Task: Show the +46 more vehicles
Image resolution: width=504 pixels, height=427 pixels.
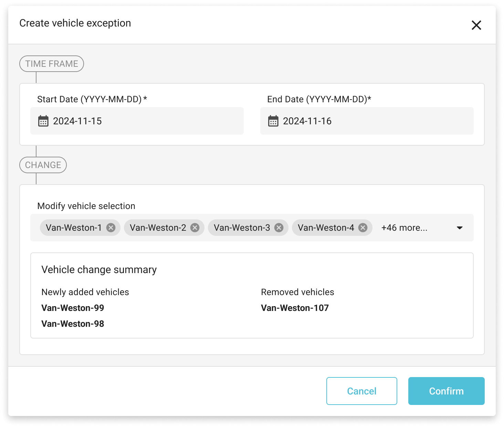Action: point(404,228)
